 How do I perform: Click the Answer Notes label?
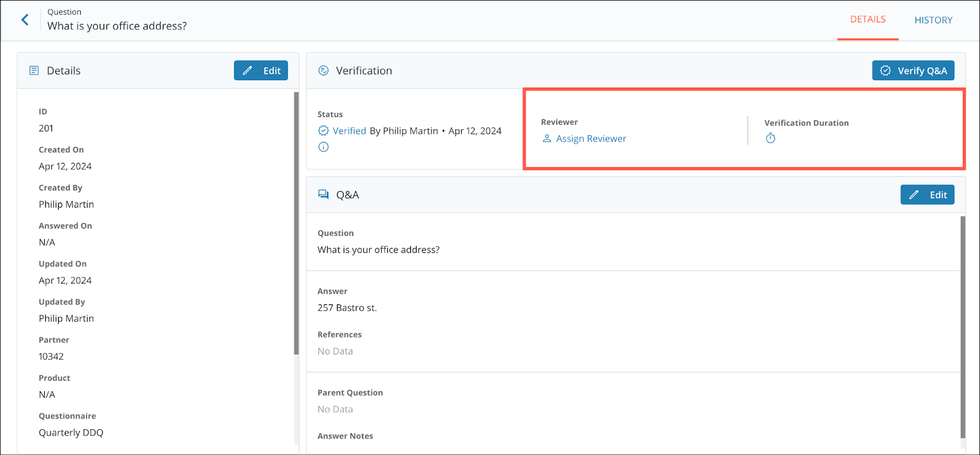coord(345,436)
